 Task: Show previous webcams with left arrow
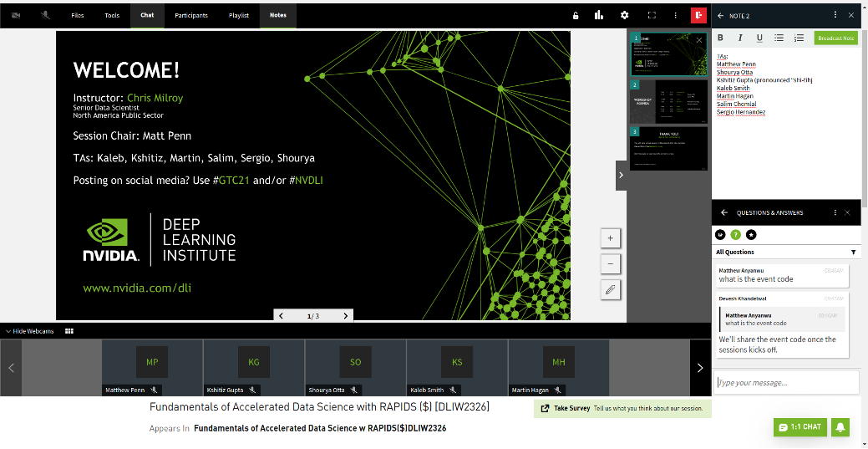11,368
